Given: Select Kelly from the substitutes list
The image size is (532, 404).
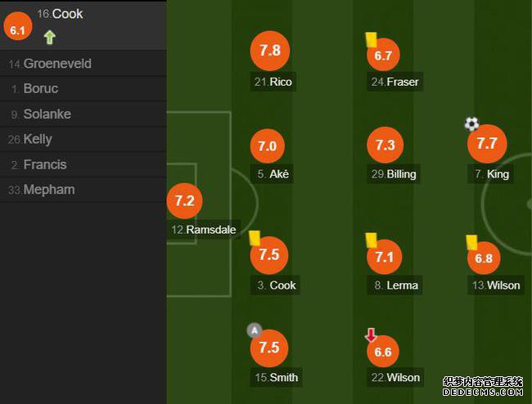Looking at the screenshot, I should click(83, 139).
